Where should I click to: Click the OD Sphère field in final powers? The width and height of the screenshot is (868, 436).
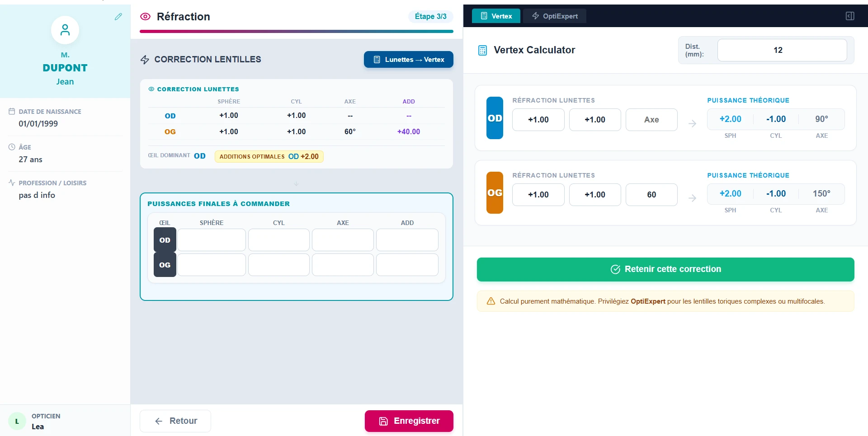click(x=212, y=240)
